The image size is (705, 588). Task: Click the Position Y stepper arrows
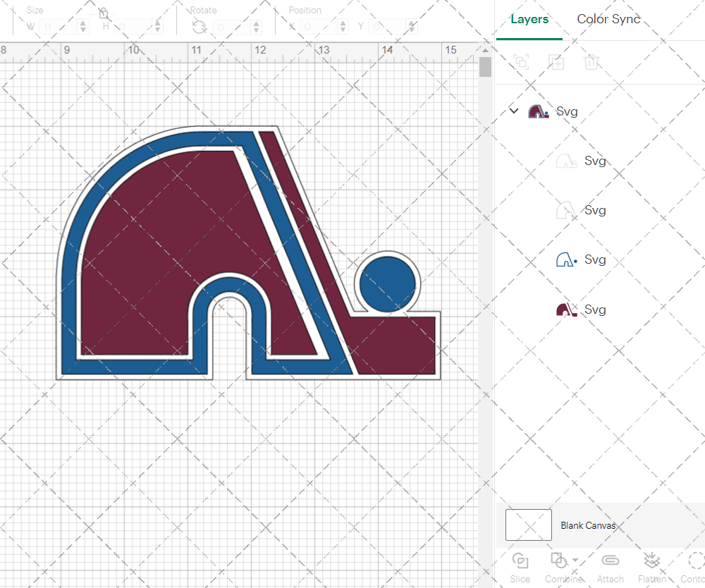click(x=412, y=27)
